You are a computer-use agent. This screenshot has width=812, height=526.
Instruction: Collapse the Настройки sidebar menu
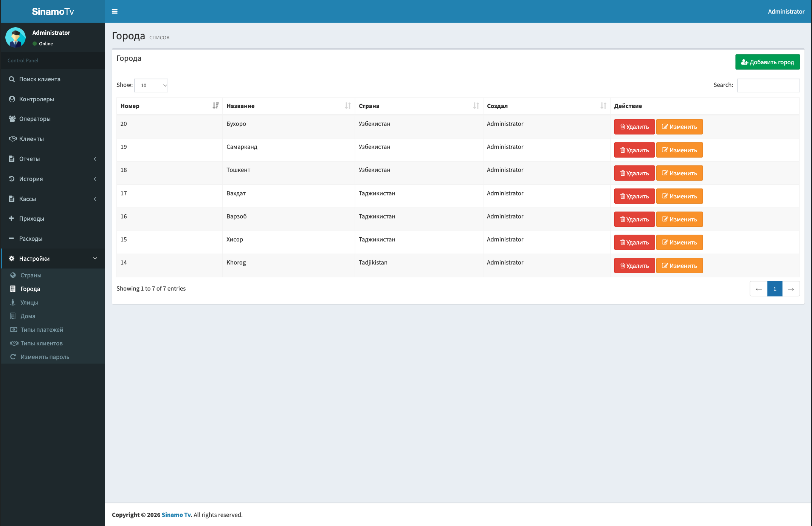pos(53,258)
